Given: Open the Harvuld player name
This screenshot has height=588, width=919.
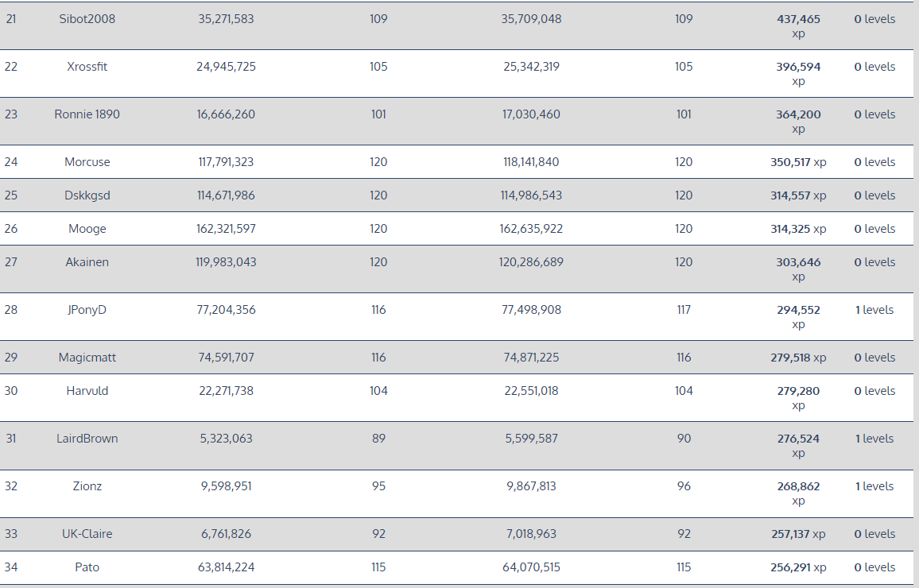Looking at the screenshot, I should click(x=87, y=391).
